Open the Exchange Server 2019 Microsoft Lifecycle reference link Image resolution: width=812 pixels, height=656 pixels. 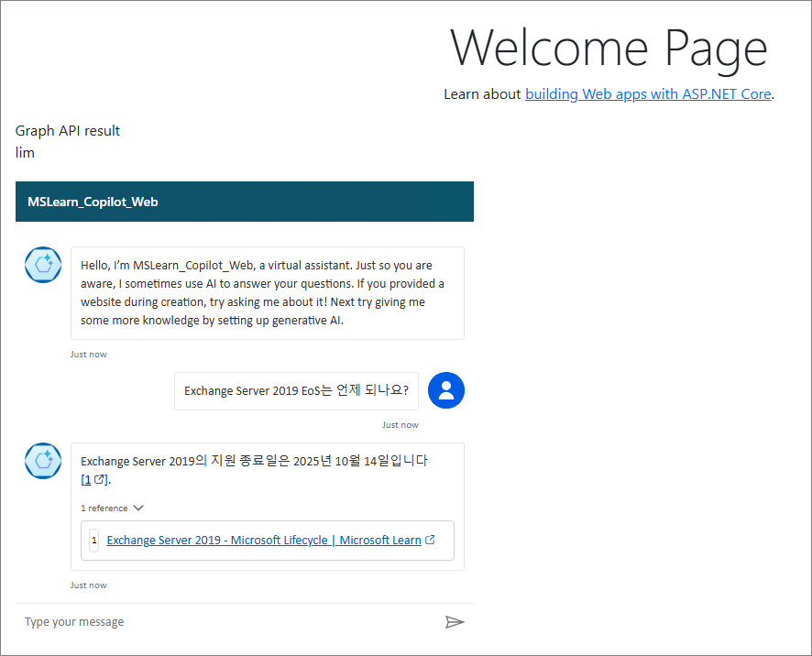[264, 540]
